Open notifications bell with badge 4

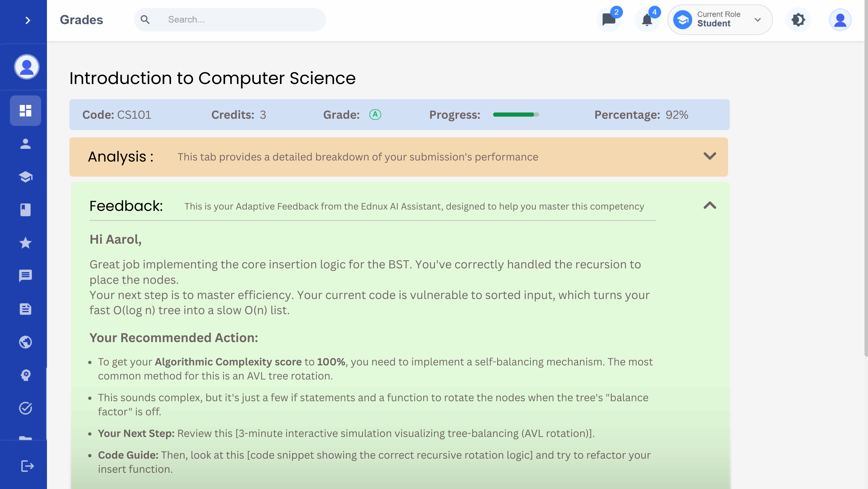(647, 20)
